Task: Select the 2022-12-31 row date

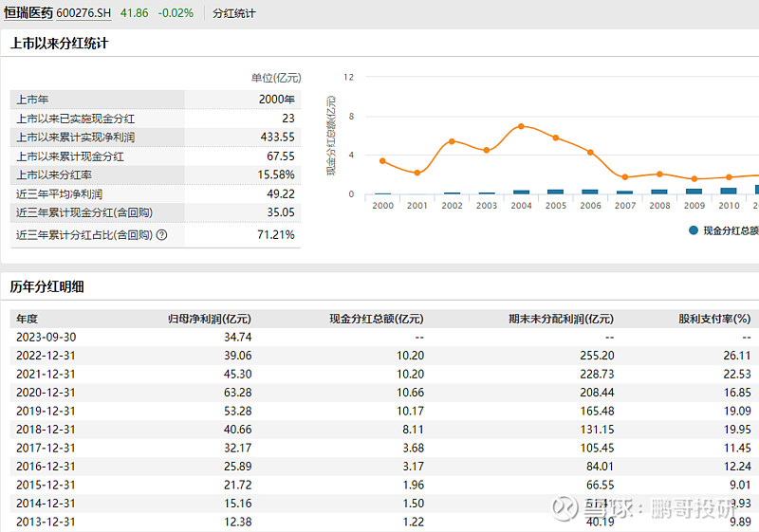Action: click(x=46, y=356)
